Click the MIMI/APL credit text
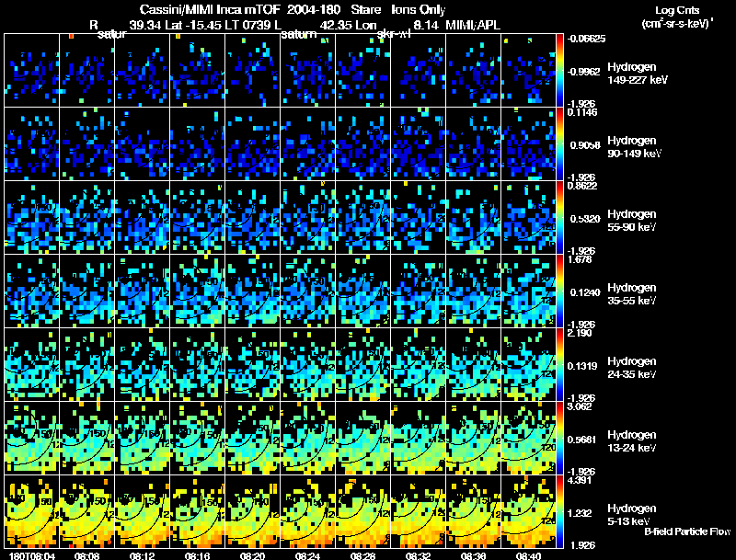The image size is (736, 560). click(x=473, y=25)
